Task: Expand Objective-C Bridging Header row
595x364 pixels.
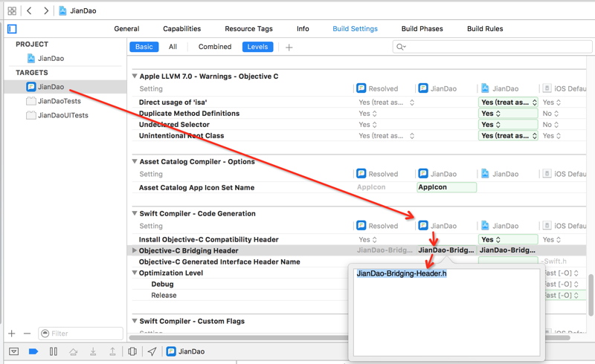Action: pos(135,250)
